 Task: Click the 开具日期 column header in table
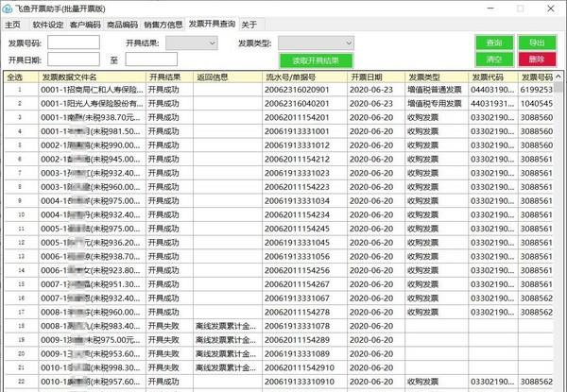pos(376,77)
